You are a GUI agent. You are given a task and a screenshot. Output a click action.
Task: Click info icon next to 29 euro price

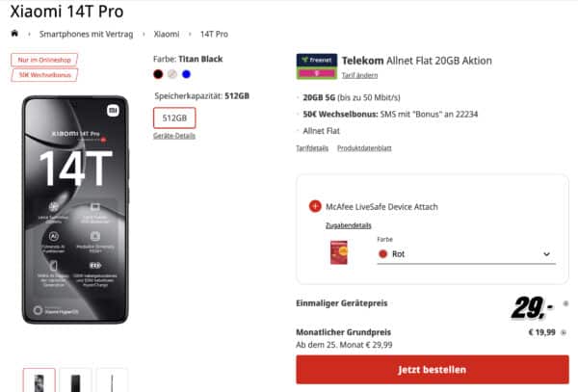pyautogui.click(x=565, y=302)
